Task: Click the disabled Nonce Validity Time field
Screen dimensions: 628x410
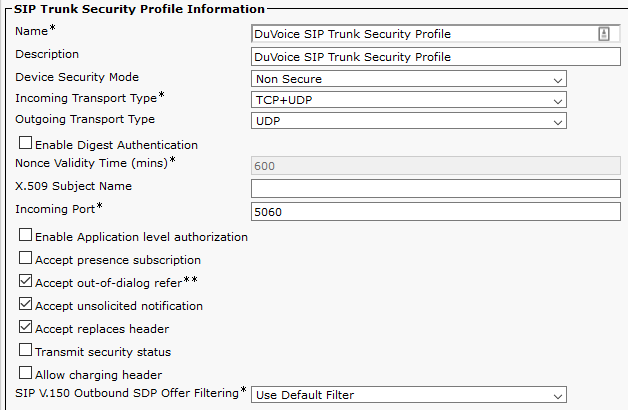Action: pyautogui.click(x=436, y=166)
